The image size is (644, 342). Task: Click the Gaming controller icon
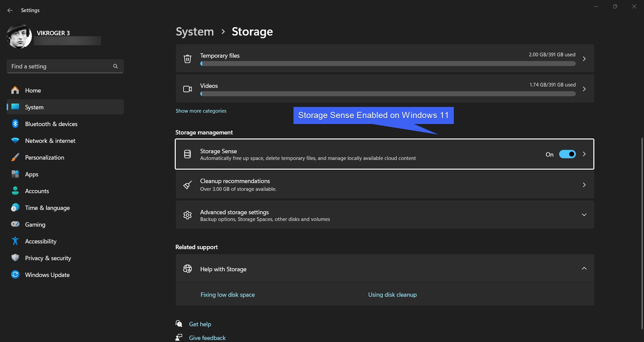click(x=15, y=224)
